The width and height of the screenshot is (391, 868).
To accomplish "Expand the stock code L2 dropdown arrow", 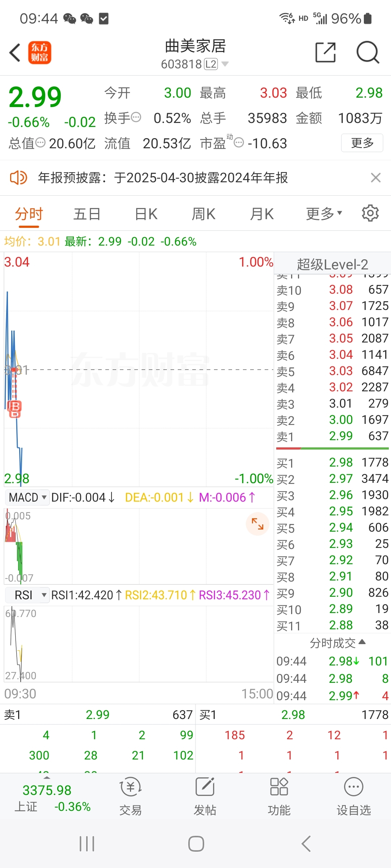I will (x=225, y=64).
